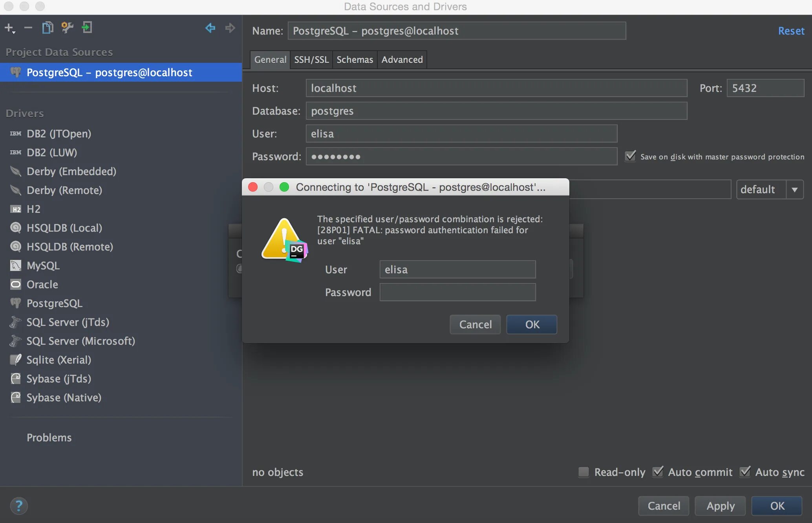Add data source dropdown arrow next to plus
Screen dimensions: 812x523
pyautogui.click(x=14, y=32)
